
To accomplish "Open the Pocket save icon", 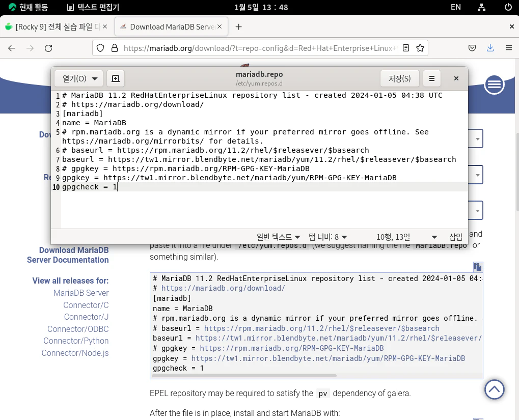I will [x=472, y=48].
